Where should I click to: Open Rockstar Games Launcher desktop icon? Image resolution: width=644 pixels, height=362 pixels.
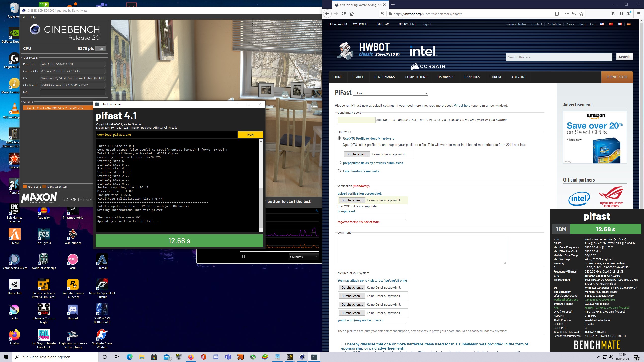click(x=73, y=288)
